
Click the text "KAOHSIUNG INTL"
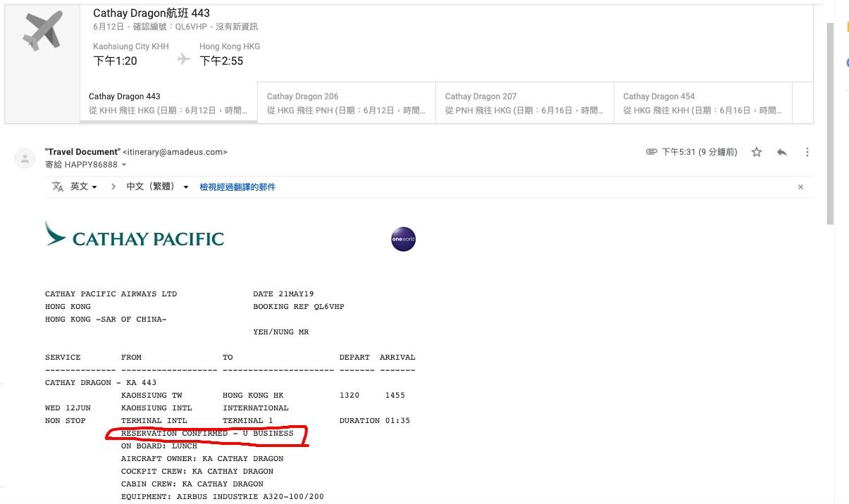coord(156,408)
